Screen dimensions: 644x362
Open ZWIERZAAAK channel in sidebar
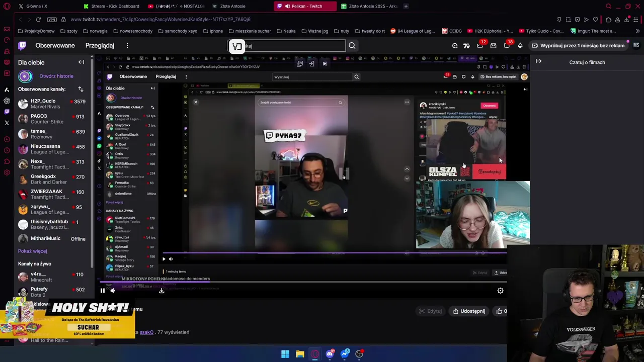(52, 194)
